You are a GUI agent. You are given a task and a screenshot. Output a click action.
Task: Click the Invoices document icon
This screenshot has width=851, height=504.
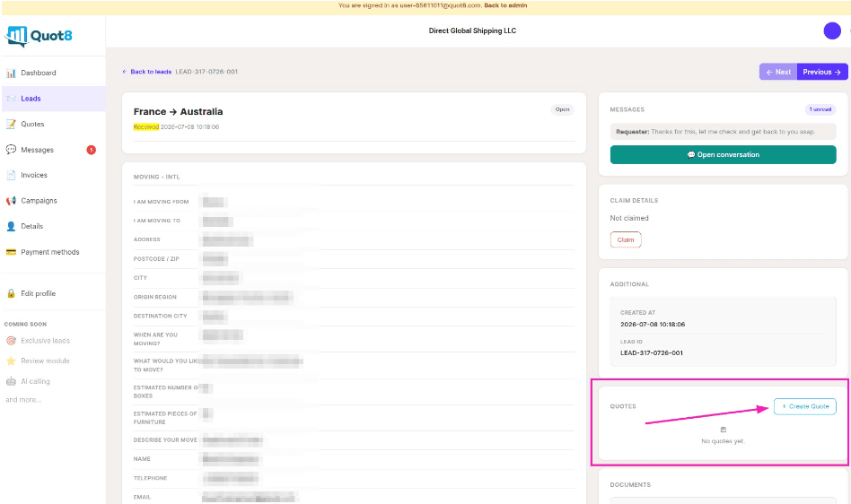11,175
